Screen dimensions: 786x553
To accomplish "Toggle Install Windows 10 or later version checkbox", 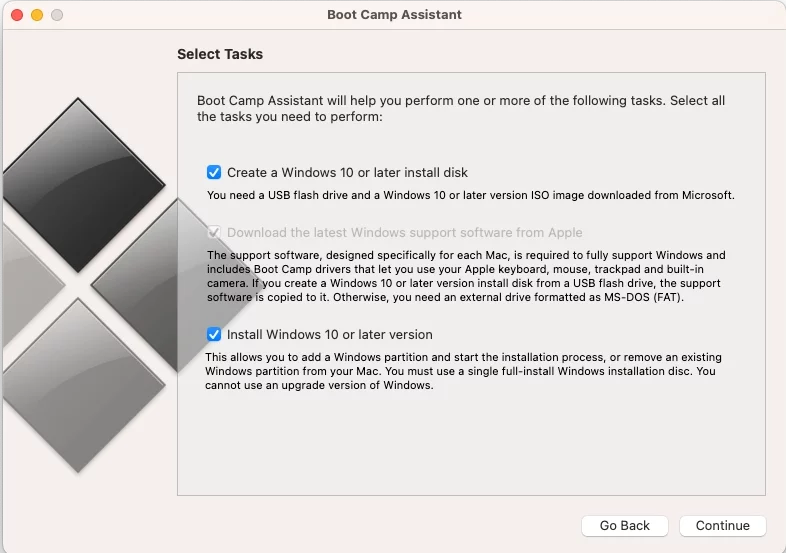I will 214,334.
